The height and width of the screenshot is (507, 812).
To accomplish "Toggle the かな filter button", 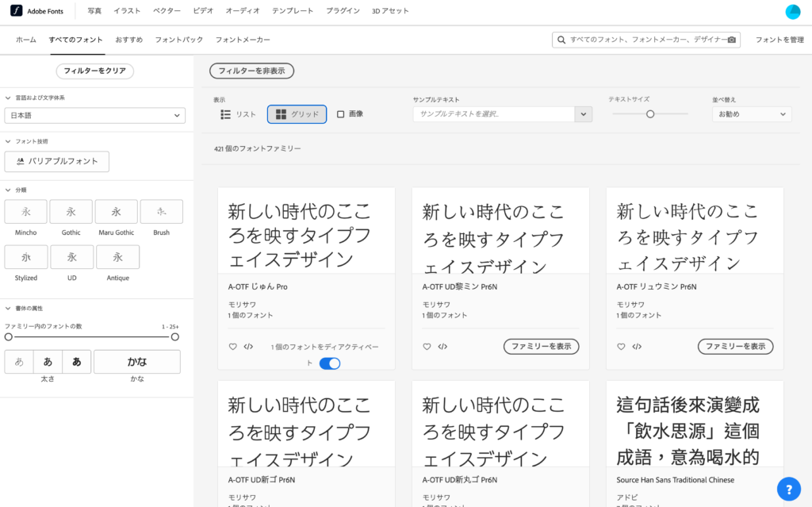I will click(137, 362).
